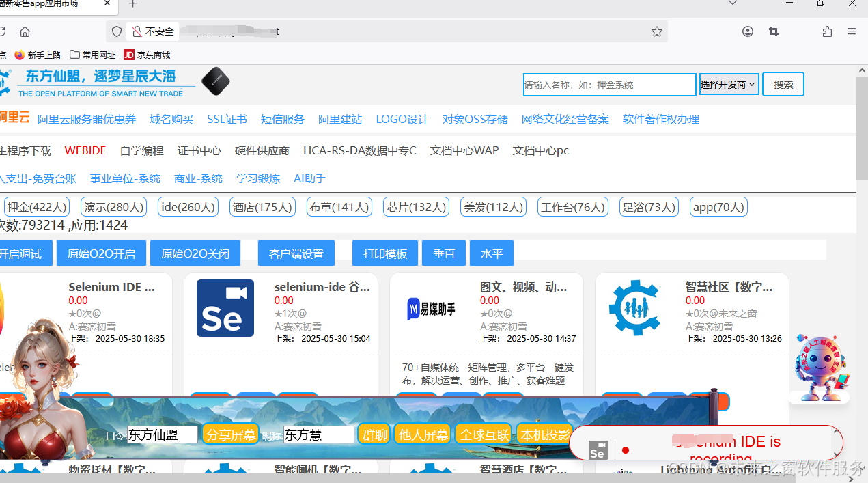Screen dimensions: 868x483
Task: Open HCA-RS-DA数据中专C menu item
Action: point(360,150)
